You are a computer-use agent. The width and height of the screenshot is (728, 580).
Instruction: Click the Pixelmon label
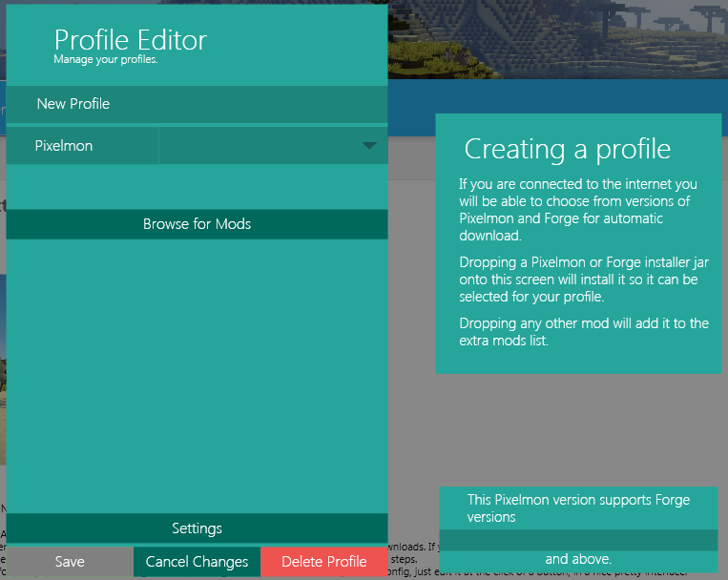pyautogui.click(x=64, y=146)
